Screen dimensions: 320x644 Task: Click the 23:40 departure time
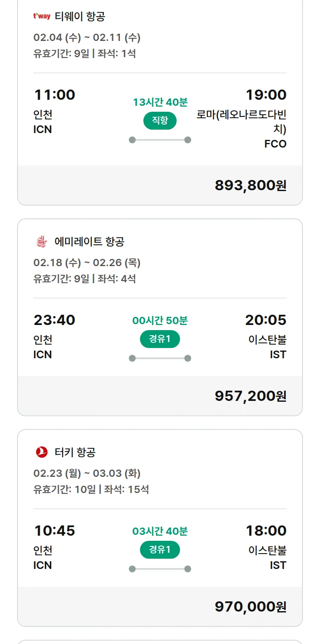click(54, 320)
